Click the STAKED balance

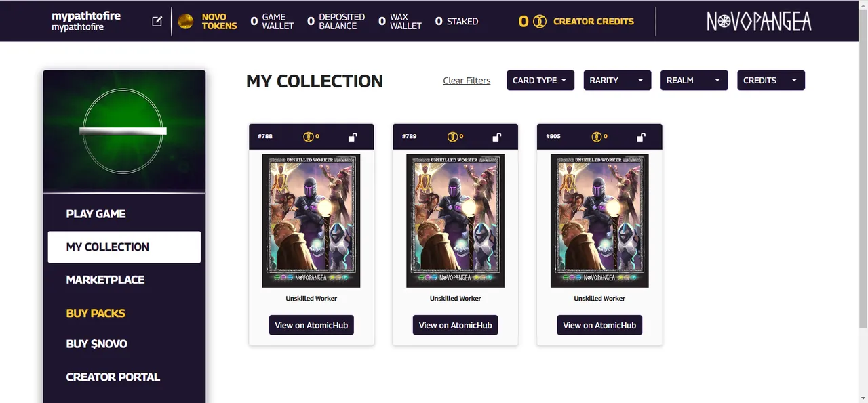point(456,22)
